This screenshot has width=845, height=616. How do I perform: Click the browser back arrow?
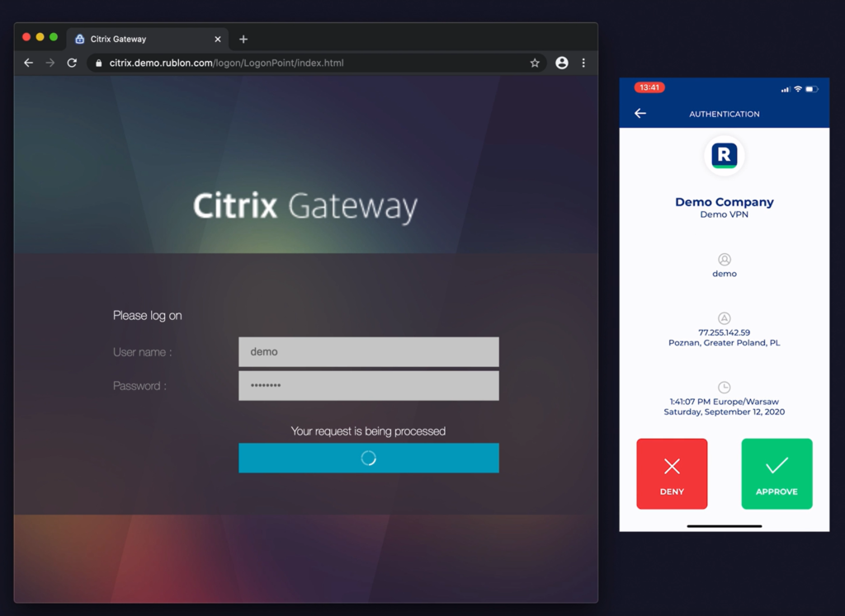[28, 63]
